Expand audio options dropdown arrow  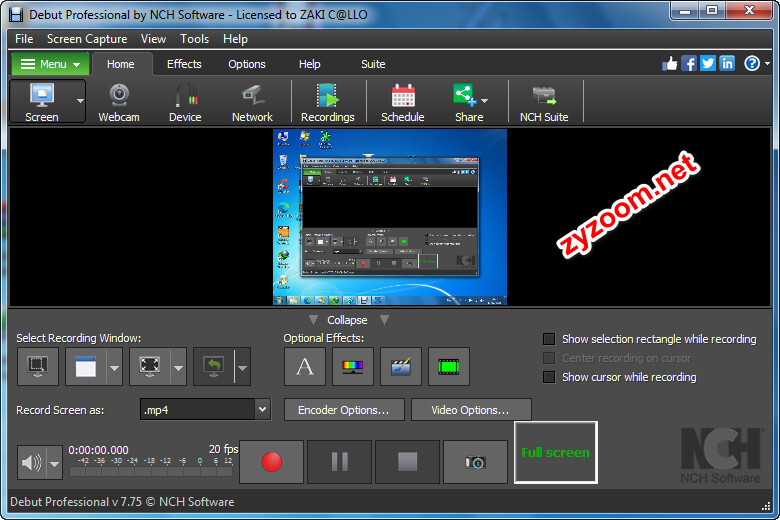tap(54, 464)
